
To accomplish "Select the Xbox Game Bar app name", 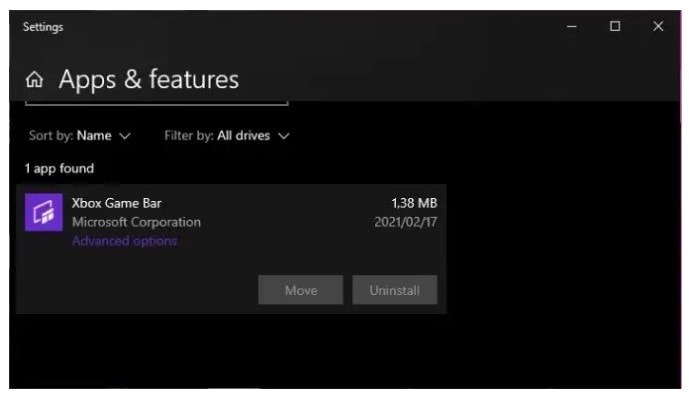I will coord(116,203).
